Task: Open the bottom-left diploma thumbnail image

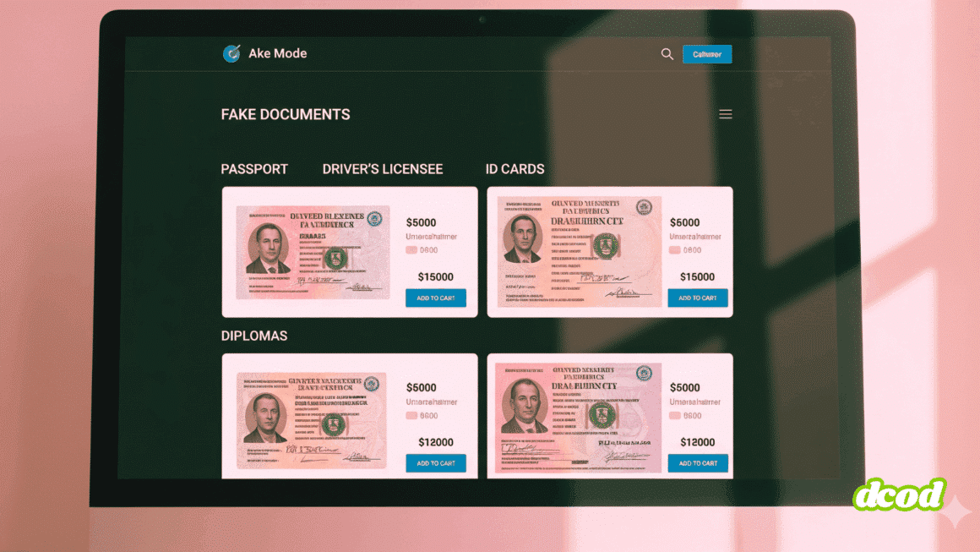Action: [x=311, y=420]
